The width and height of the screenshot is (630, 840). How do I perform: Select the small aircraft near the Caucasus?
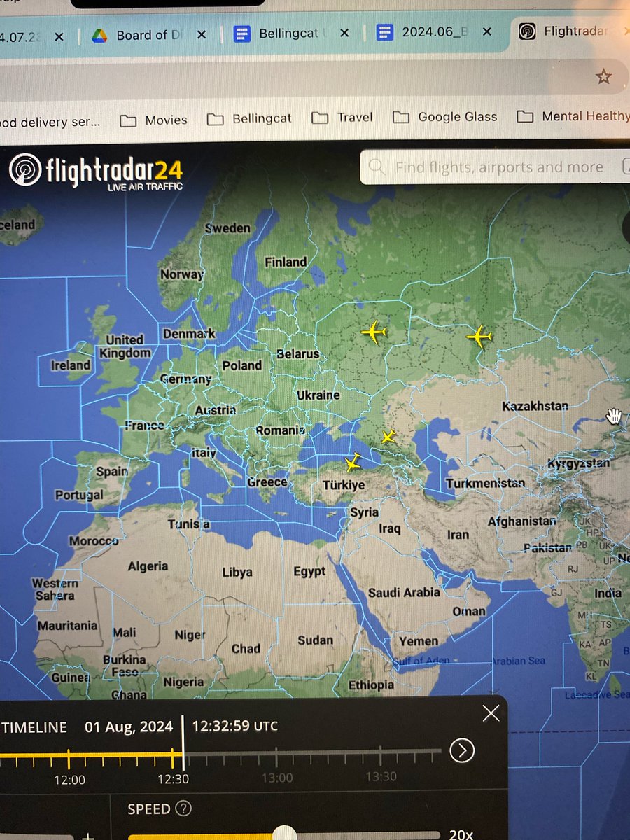coord(388,437)
